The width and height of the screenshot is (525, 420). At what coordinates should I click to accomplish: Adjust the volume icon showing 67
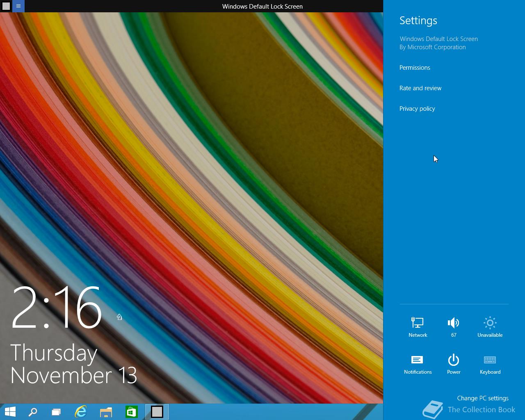454,327
